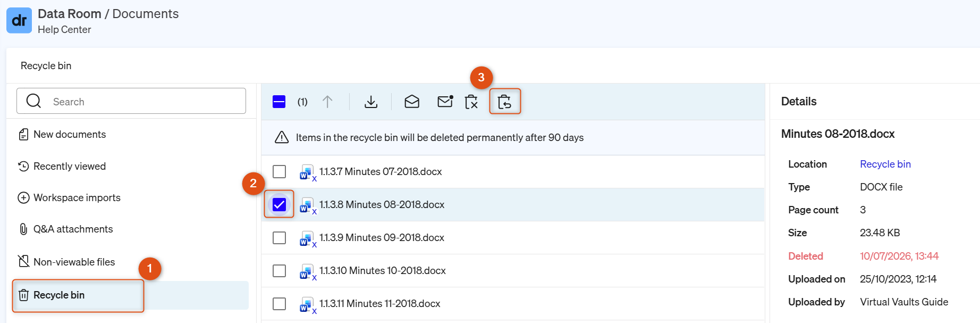The width and height of the screenshot is (980, 323).
Task: Click the download icon in toolbar
Action: tap(371, 102)
